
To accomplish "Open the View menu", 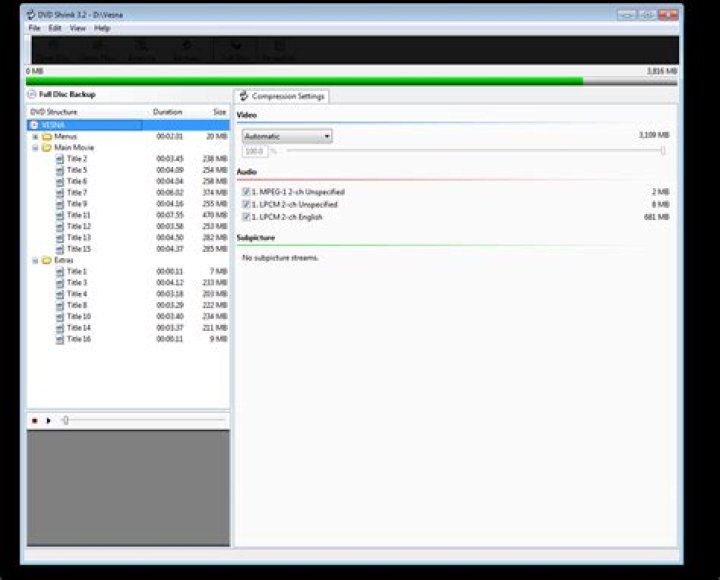I will tap(78, 28).
